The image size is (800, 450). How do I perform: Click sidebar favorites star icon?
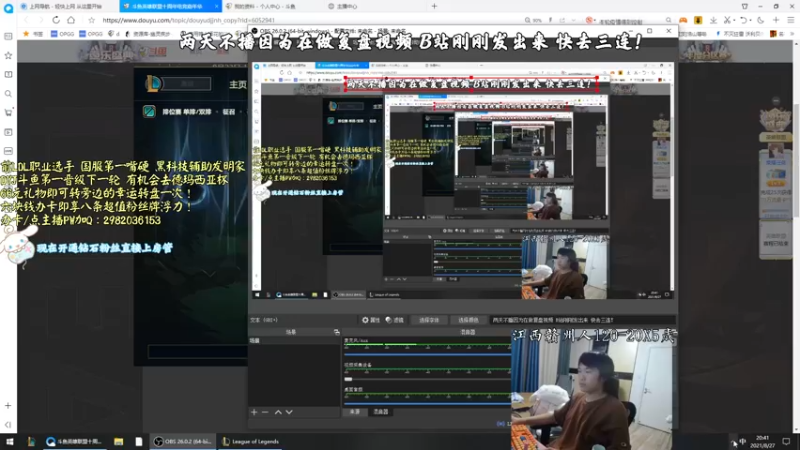[x=8, y=55]
